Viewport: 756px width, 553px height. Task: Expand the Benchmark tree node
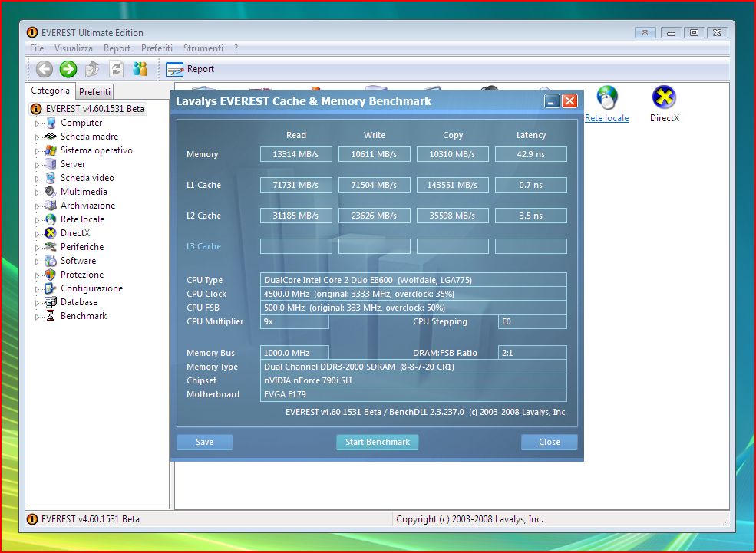coord(37,317)
